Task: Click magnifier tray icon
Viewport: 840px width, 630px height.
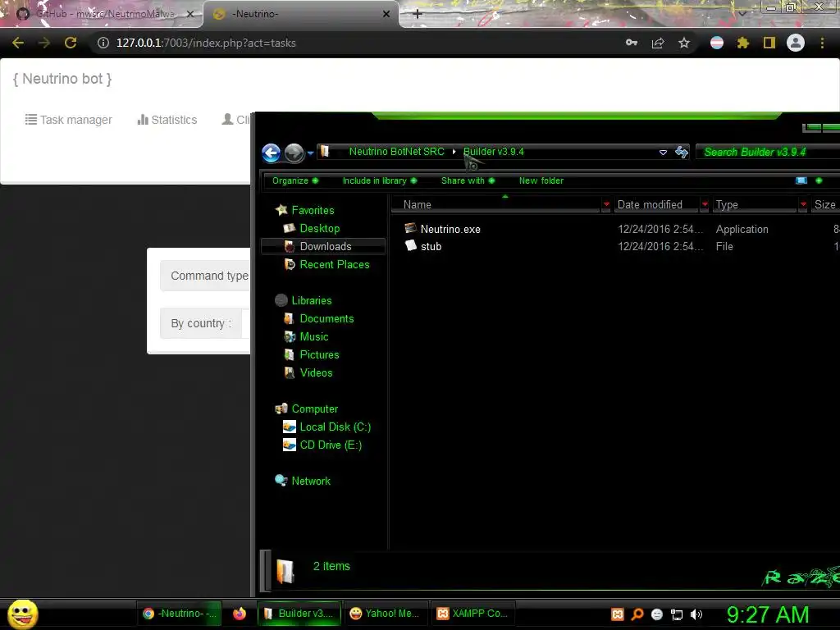Action: point(637,614)
